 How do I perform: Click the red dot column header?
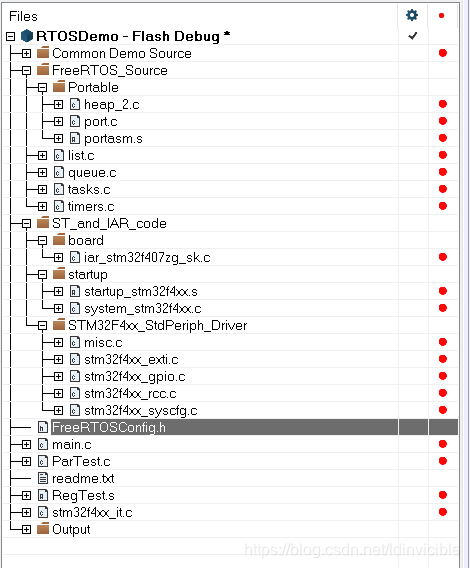(441, 16)
